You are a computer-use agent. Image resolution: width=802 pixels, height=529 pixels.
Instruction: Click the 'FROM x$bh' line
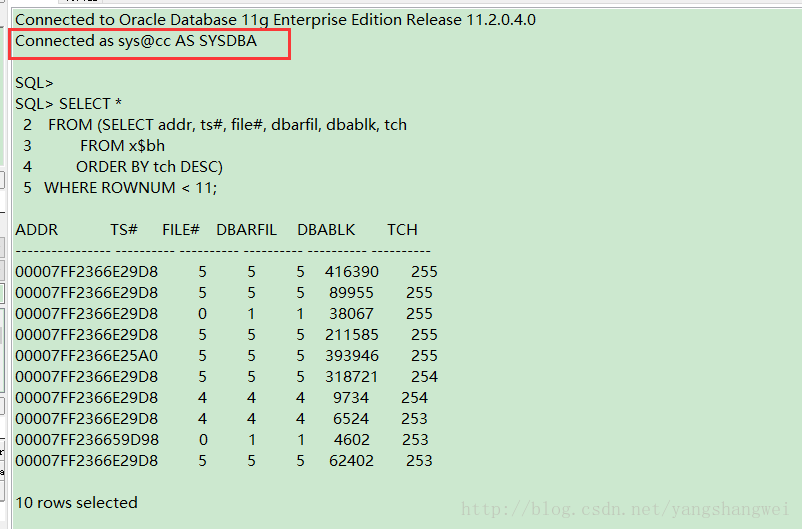tap(94, 146)
